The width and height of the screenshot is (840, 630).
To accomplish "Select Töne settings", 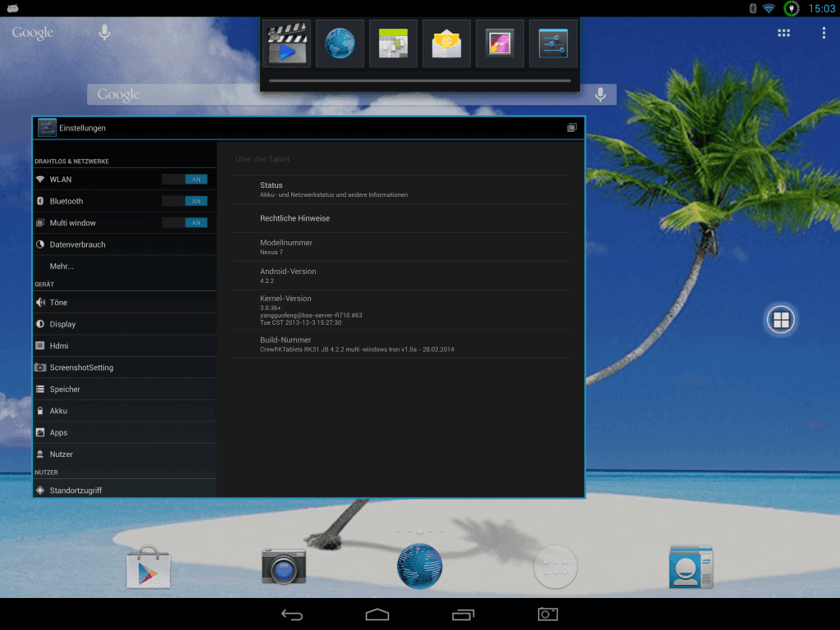I will tap(125, 302).
